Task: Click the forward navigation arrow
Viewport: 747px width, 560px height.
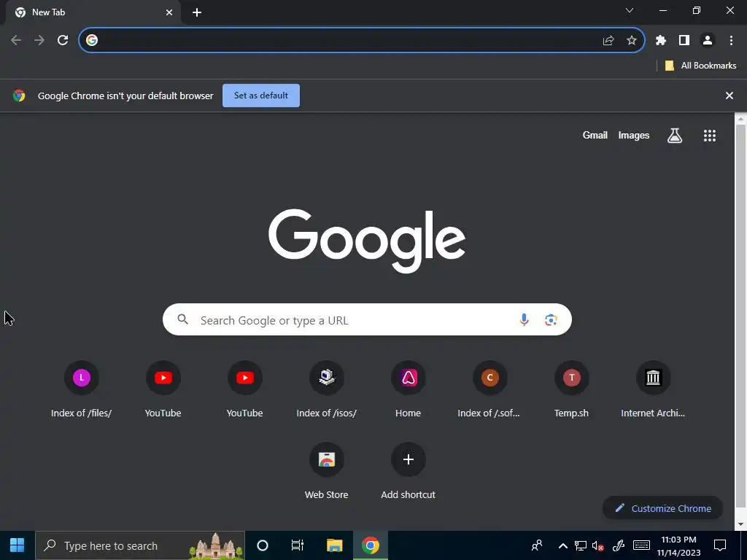Action: point(39,41)
